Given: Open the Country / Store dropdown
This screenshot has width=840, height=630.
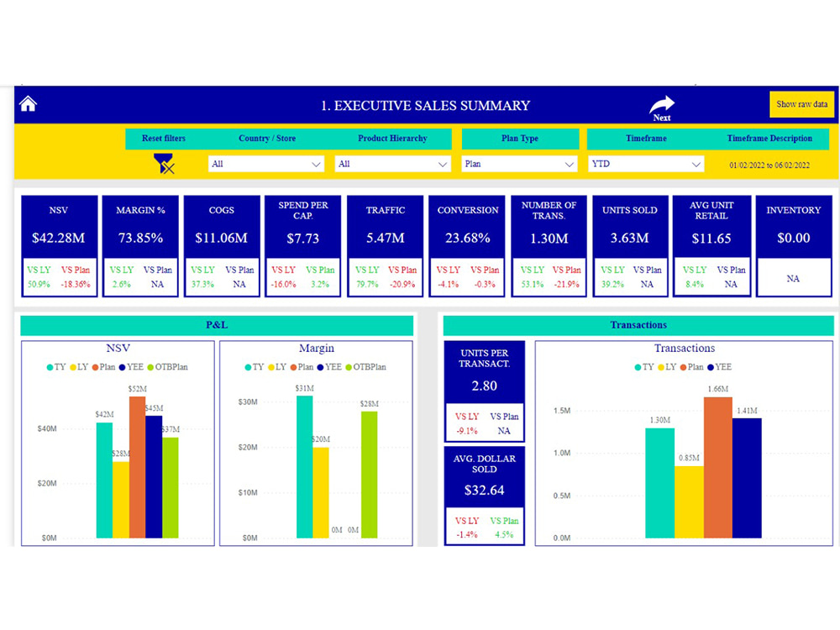Looking at the screenshot, I should (265, 164).
